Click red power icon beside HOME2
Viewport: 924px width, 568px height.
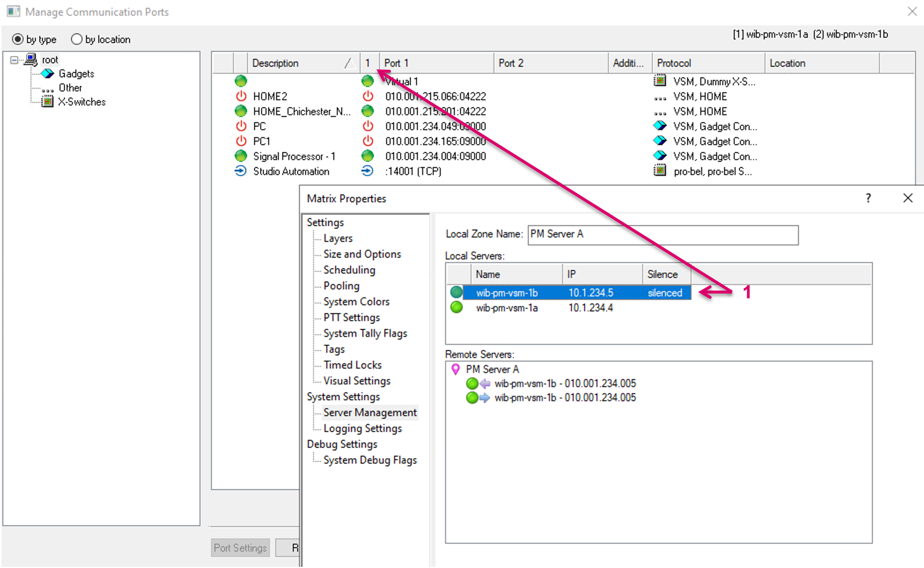(x=241, y=97)
